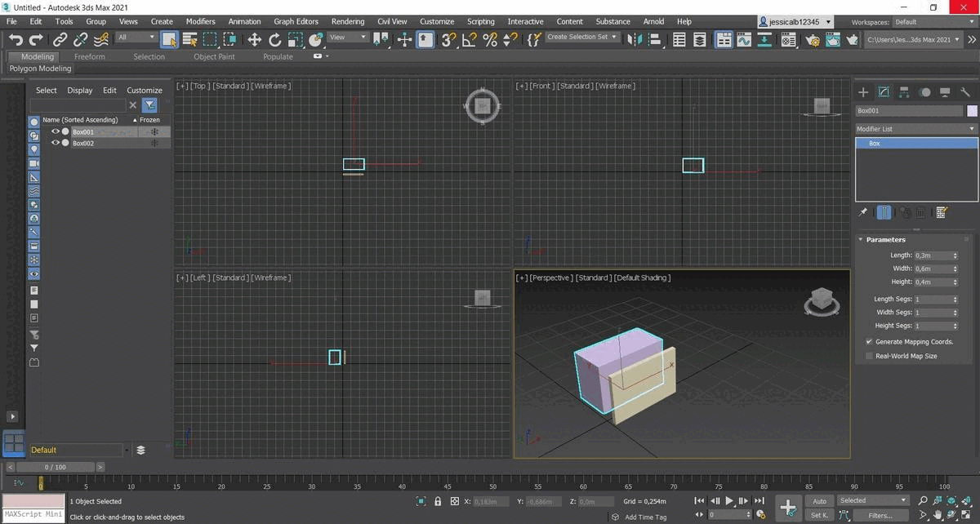The width and height of the screenshot is (980, 524).
Task: Switch to the Object Paint ribbon tab
Action: [214, 57]
